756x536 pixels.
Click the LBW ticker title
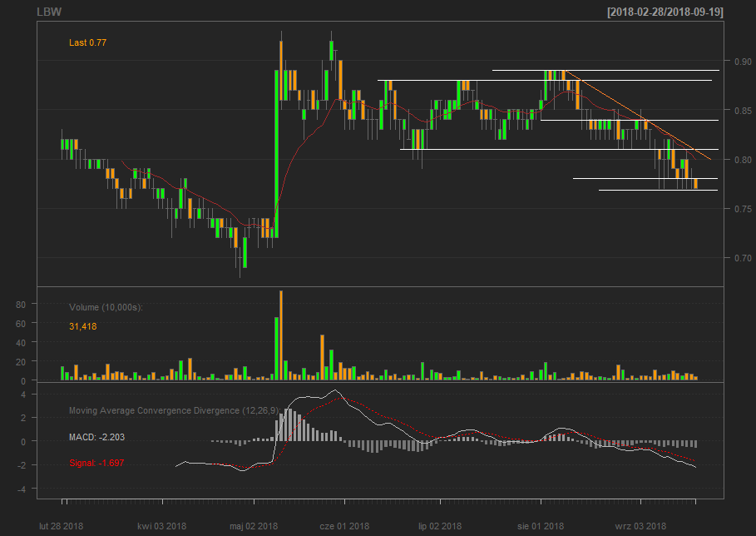click(x=49, y=12)
